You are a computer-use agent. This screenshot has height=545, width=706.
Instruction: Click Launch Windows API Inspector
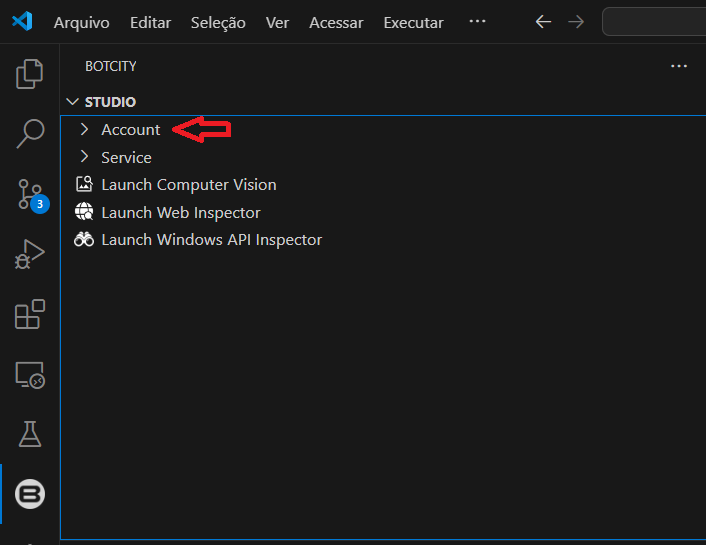tap(211, 240)
